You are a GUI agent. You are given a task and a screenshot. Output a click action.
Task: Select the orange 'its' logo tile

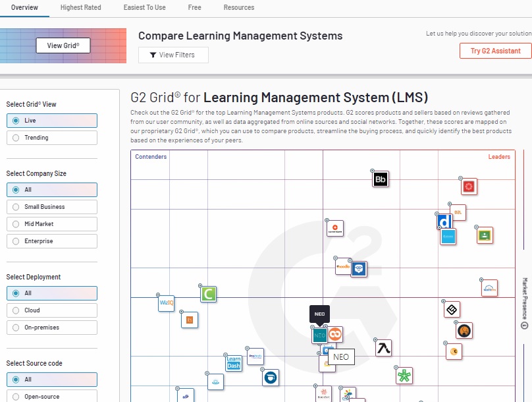tap(190, 320)
